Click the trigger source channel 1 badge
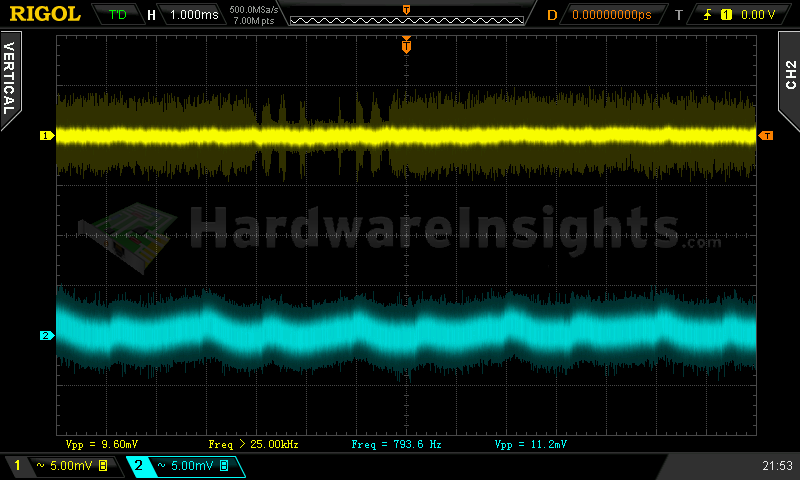The image size is (800, 480). pos(726,15)
